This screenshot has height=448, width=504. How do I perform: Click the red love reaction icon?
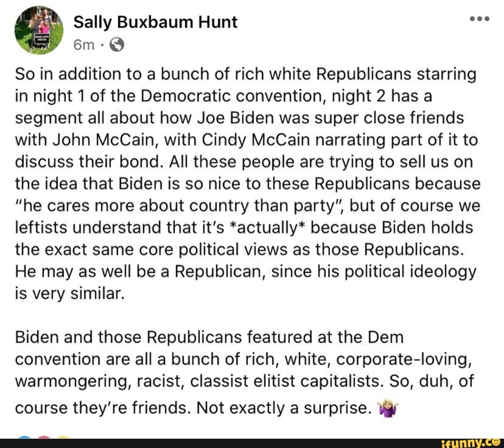[x=45, y=437]
